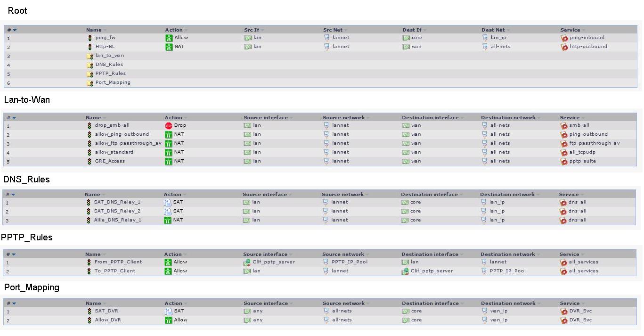Open the DNS_Rules folder icon in Root
This screenshot has height=336, width=644.
click(90, 65)
